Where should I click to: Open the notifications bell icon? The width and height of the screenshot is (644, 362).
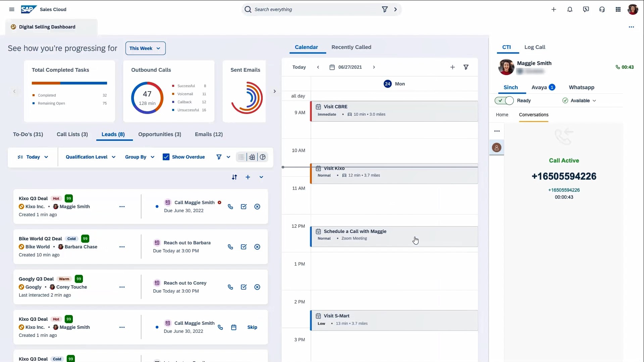tap(570, 9)
